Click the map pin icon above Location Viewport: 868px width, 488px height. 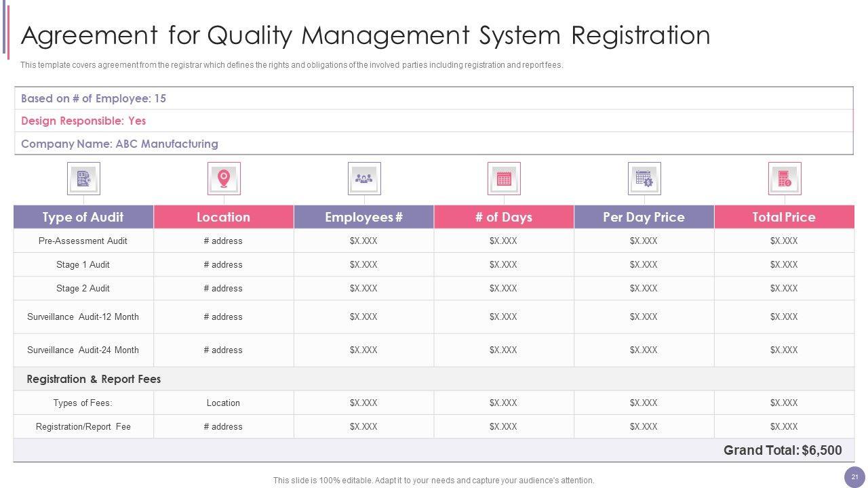coord(224,178)
